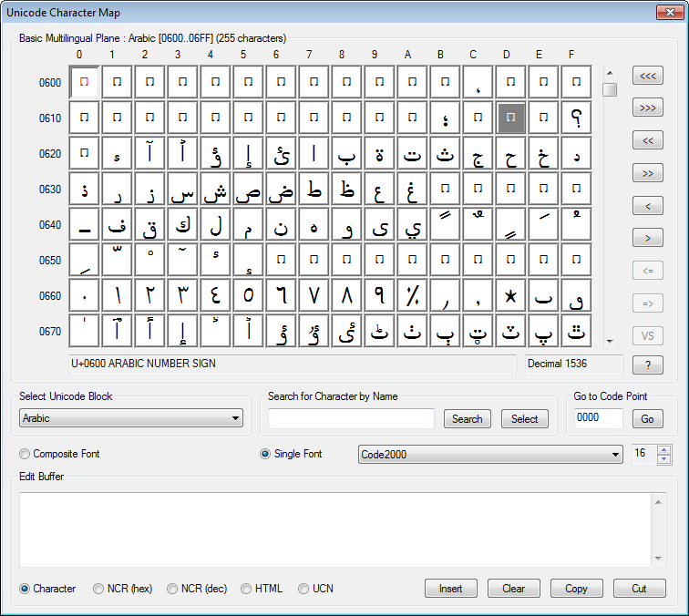Pick the Arabic percent sign character cell
Image resolution: width=689 pixels, height=616 pixels.
click(412, 295)
